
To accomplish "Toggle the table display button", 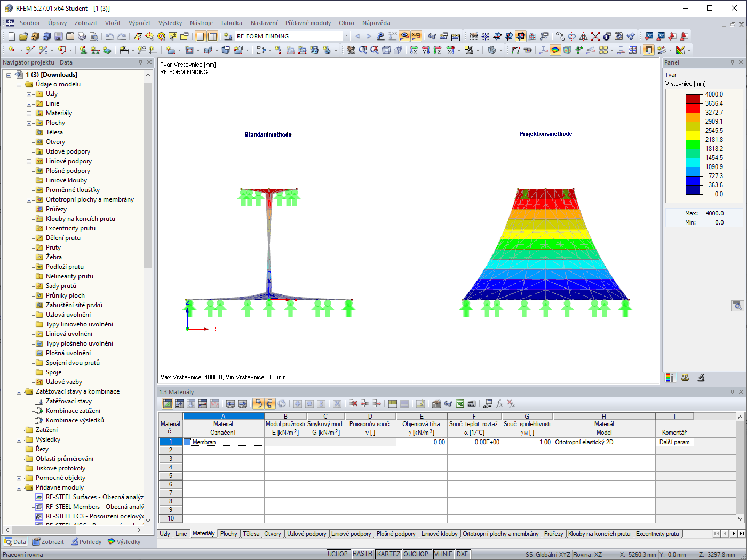I will tap(212, 36).
